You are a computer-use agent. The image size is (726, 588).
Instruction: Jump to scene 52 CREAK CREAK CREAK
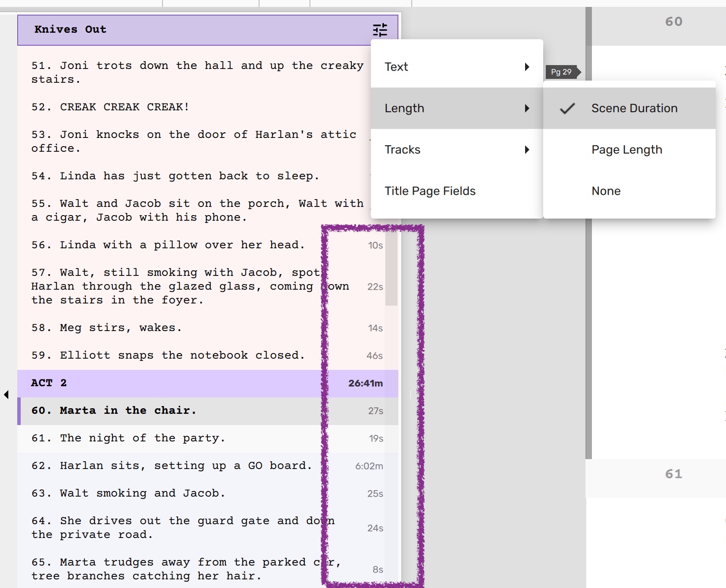coord(110,107)
